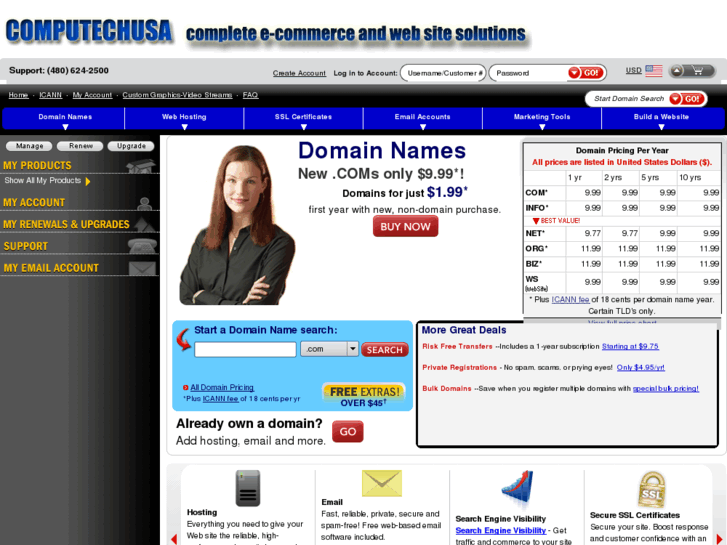
Task: Click the My Renewals & Upgrades icon
Action: [x=145, y=224]
